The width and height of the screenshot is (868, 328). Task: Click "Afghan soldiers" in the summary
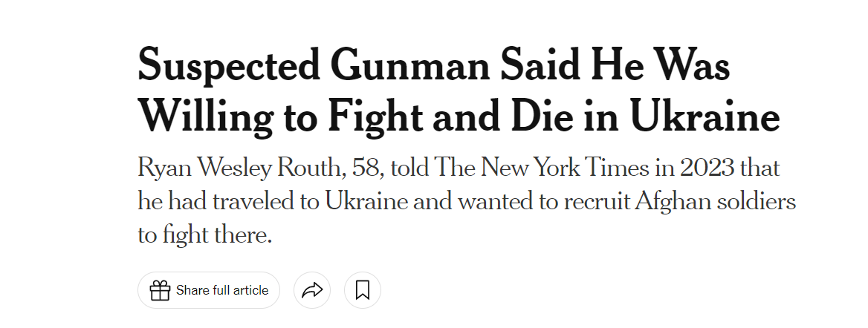click(715, 202)
